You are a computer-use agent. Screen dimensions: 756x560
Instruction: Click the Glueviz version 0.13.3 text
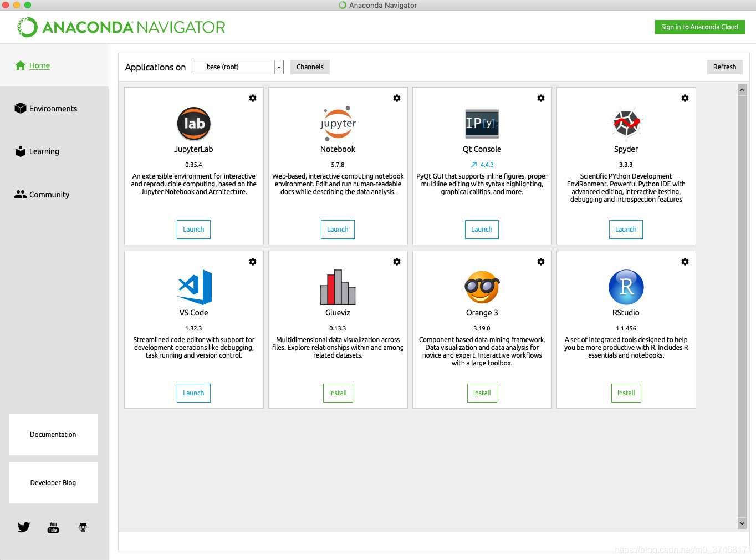click(x=338, y=328)
